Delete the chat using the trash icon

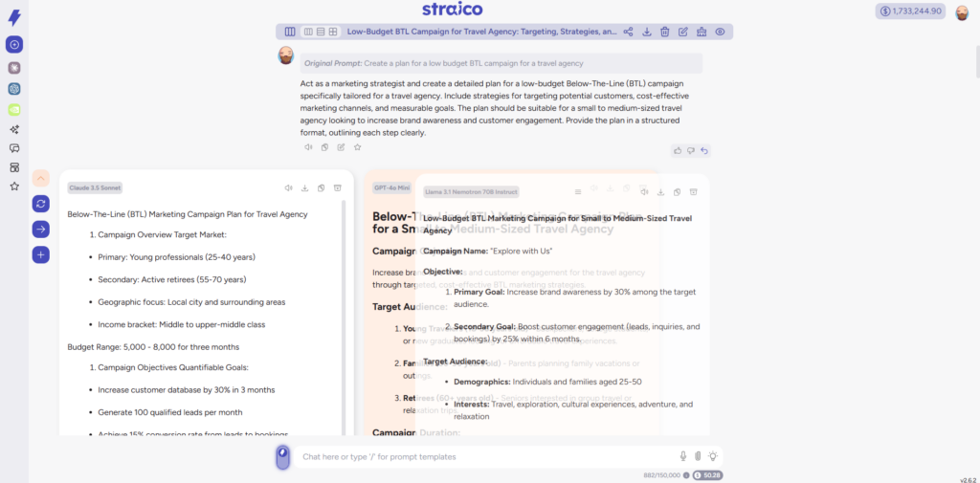point(665,32)
